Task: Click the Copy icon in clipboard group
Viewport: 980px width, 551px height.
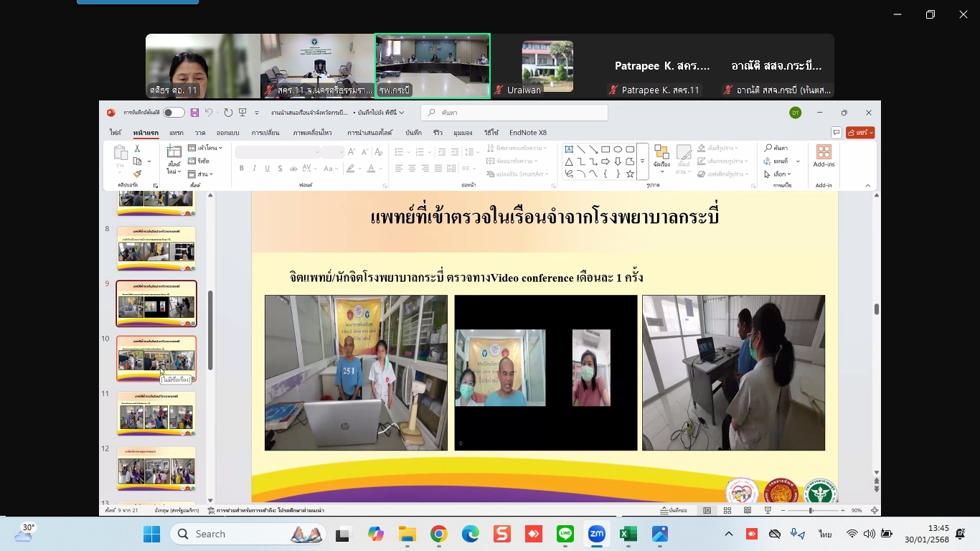Action: 137,161
